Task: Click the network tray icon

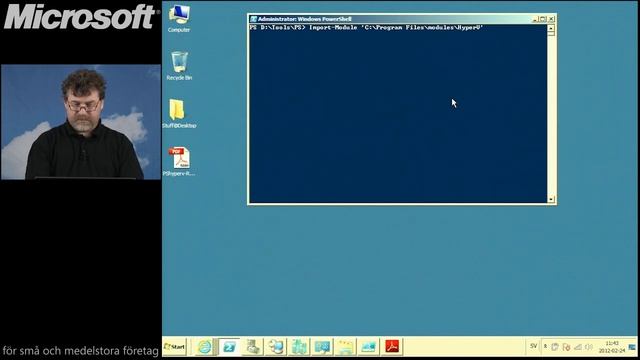Action: [578, 347]
